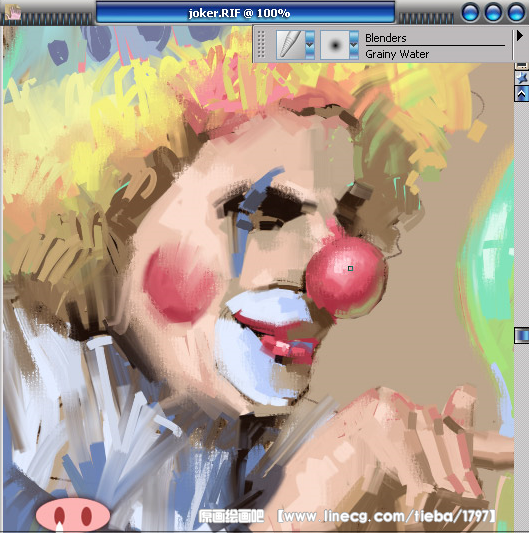Click the clown's red nose on canvas

click(346, 276)
